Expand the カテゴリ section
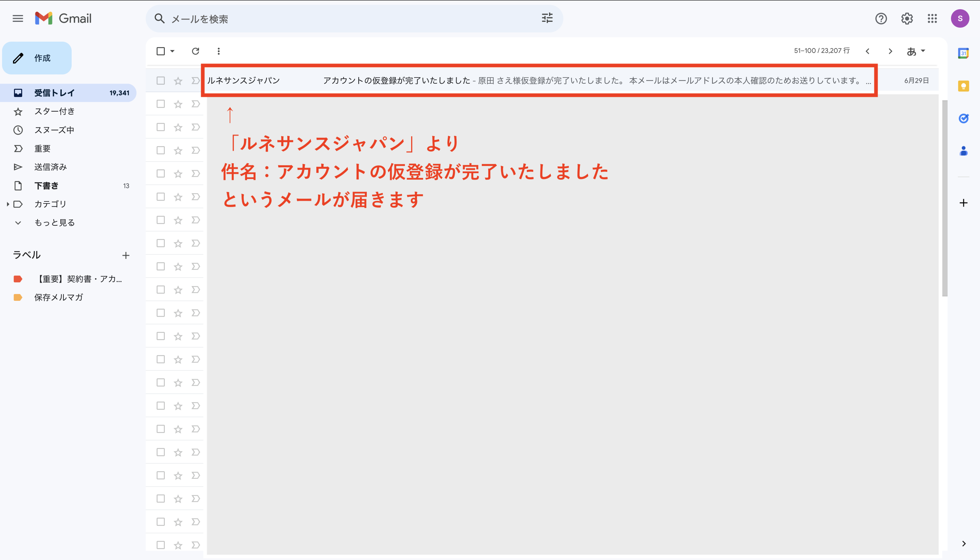Viewport: 980px width, 560px height. tap(8, 204)
